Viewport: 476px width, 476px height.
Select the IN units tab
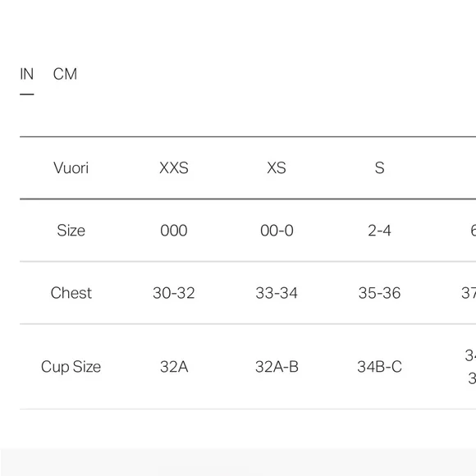pyautogui.click(x=27, y=74)
